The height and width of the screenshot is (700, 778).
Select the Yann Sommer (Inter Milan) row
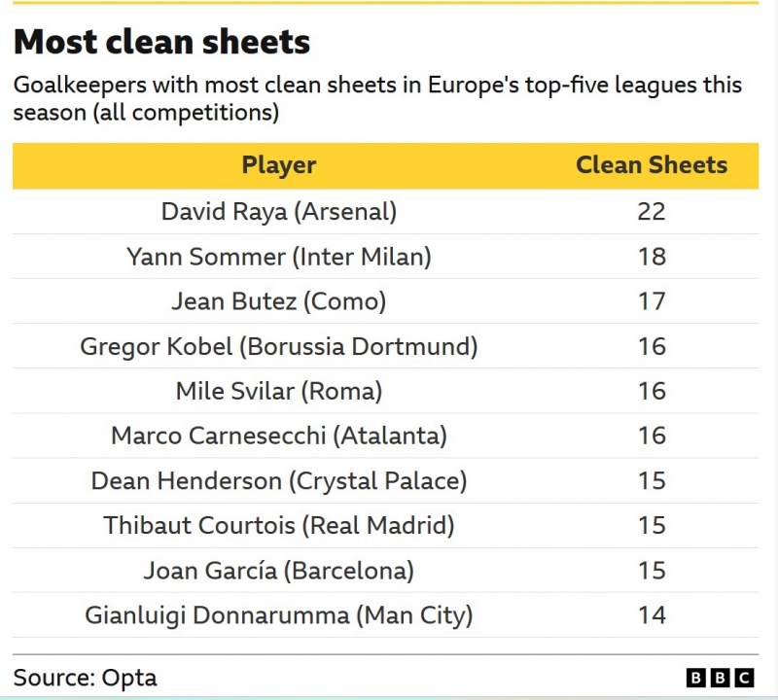(x=279, y=257)
